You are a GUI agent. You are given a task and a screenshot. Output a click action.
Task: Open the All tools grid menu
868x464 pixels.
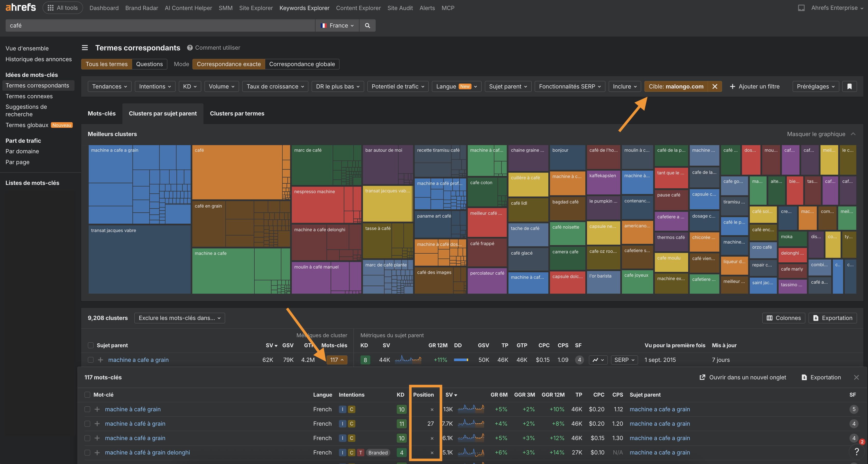[62, 7]
